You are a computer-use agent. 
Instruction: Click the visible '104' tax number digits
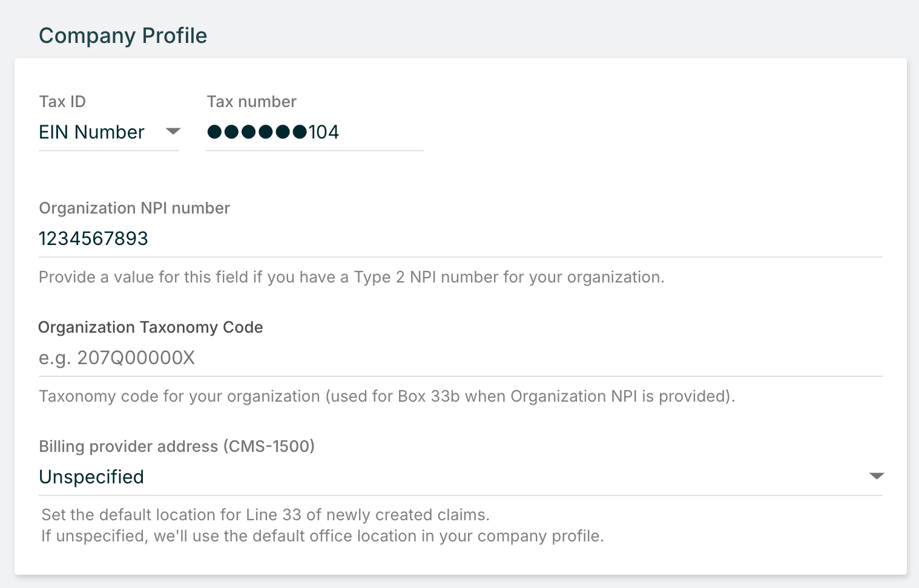pyautogui.click(x=324, y=132)
